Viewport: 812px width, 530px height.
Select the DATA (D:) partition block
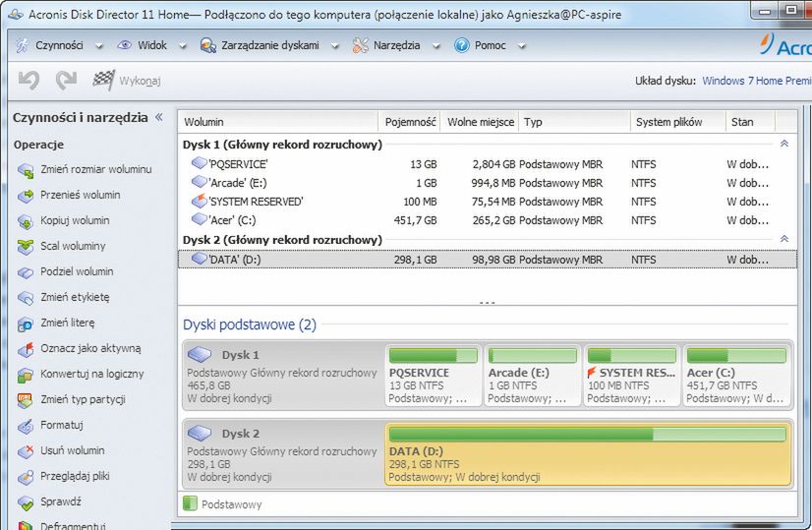588,454
